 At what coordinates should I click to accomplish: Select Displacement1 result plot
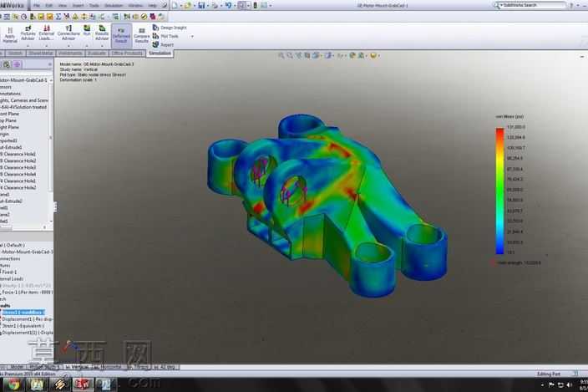tap(27, 318)
